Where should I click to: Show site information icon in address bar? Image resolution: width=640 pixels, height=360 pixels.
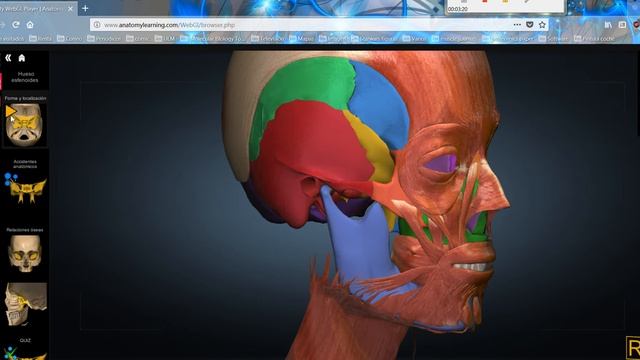(97, 25)
